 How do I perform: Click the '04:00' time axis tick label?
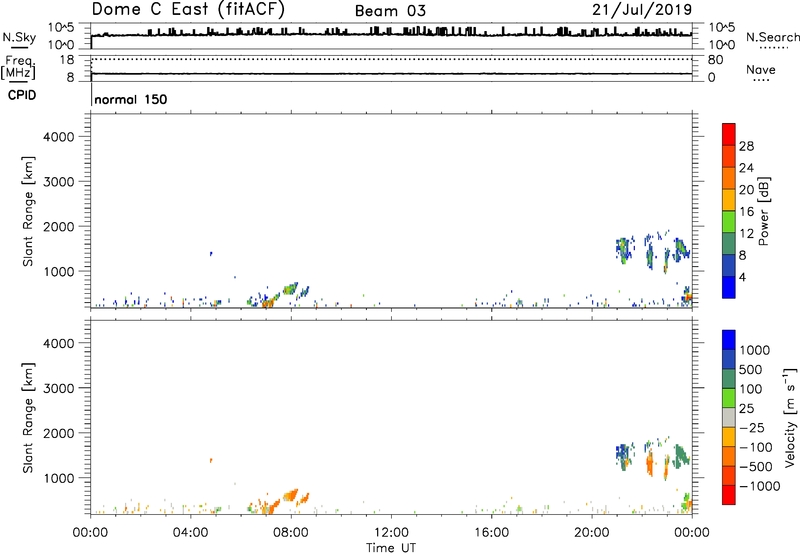[x=191, y=533]
